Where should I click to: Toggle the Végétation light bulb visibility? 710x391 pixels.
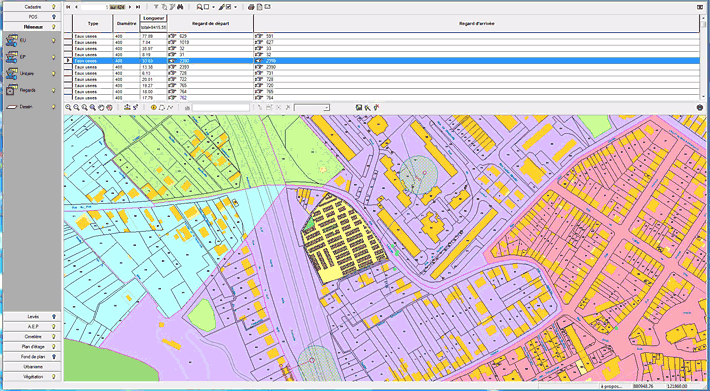[54, 377]
